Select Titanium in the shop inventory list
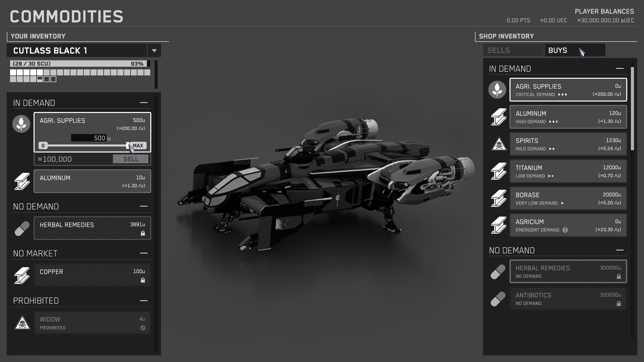Image resolution: width=644 pixels, height=362 pixels. point(568,171)
